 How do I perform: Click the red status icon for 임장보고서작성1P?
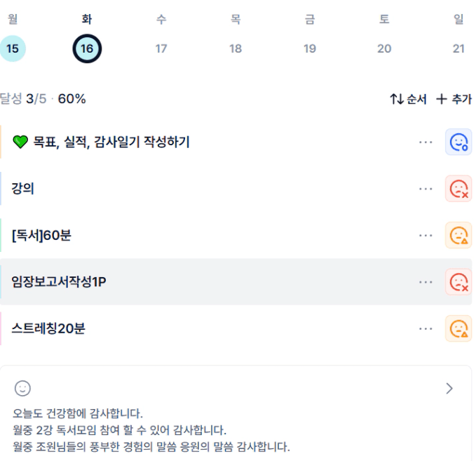coord(458,282)
